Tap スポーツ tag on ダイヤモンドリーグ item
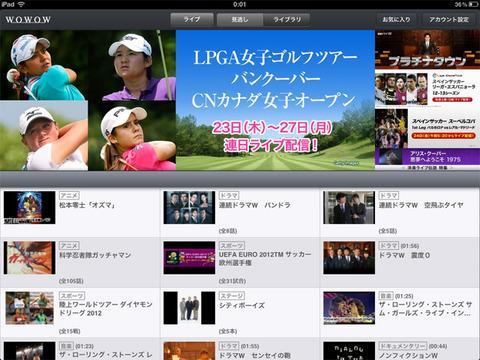Viewport: 480px width, 360px height. [72, 296]
